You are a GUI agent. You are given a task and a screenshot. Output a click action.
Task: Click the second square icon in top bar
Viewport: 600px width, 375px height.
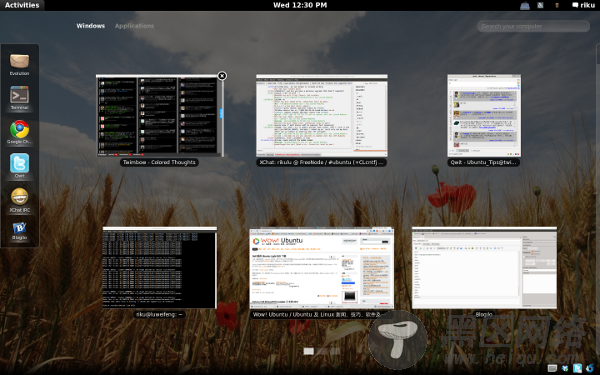[540, 5]
